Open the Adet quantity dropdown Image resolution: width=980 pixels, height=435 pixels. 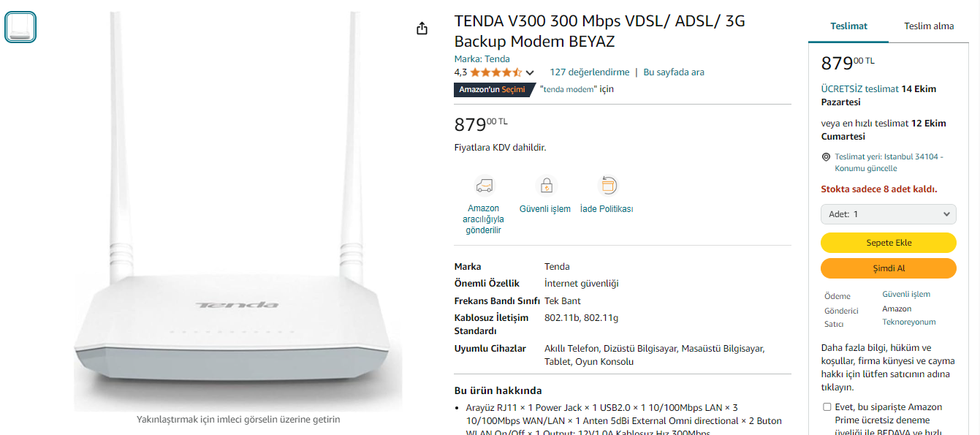(x=888, y=214)
